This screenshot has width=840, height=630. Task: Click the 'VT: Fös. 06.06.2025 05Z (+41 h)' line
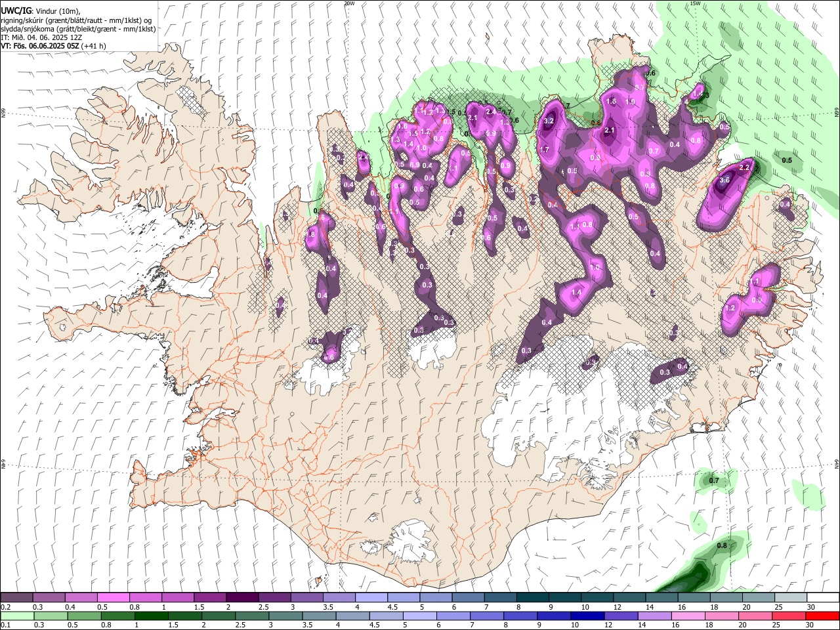click(53, 46)
